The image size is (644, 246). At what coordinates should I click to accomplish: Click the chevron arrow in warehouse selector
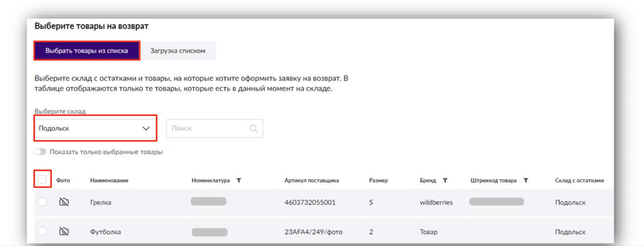pos(146,129)
